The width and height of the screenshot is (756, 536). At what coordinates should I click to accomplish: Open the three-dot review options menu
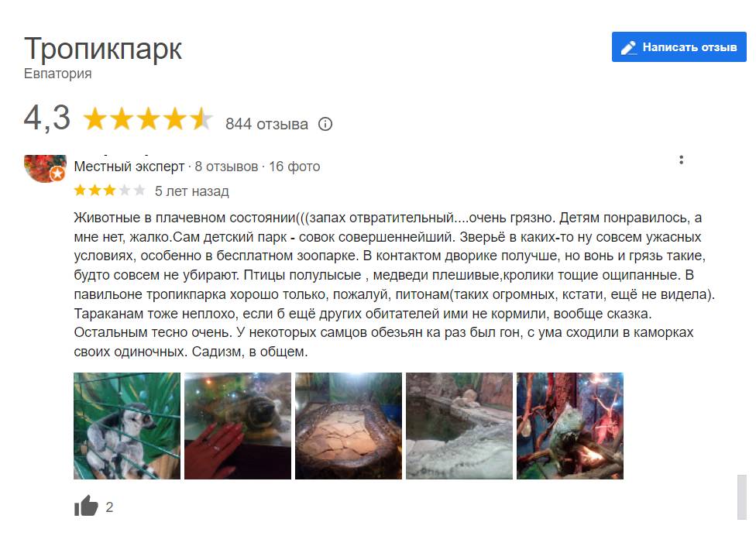coord(681,160)
